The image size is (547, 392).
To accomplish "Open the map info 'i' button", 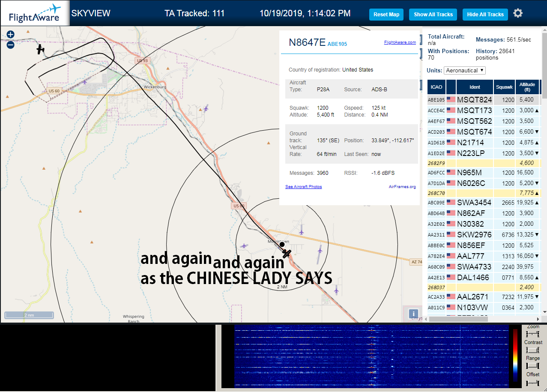I will [x=413, y=314].
